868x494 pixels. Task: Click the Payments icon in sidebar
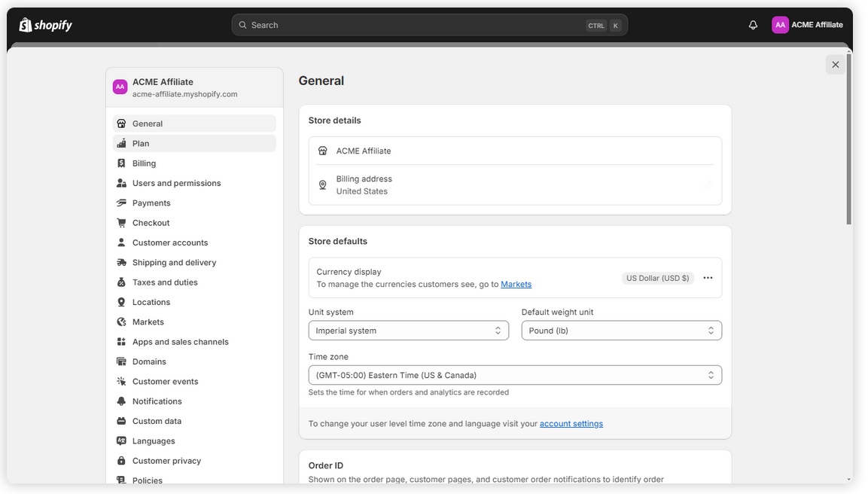click(121, 203)
